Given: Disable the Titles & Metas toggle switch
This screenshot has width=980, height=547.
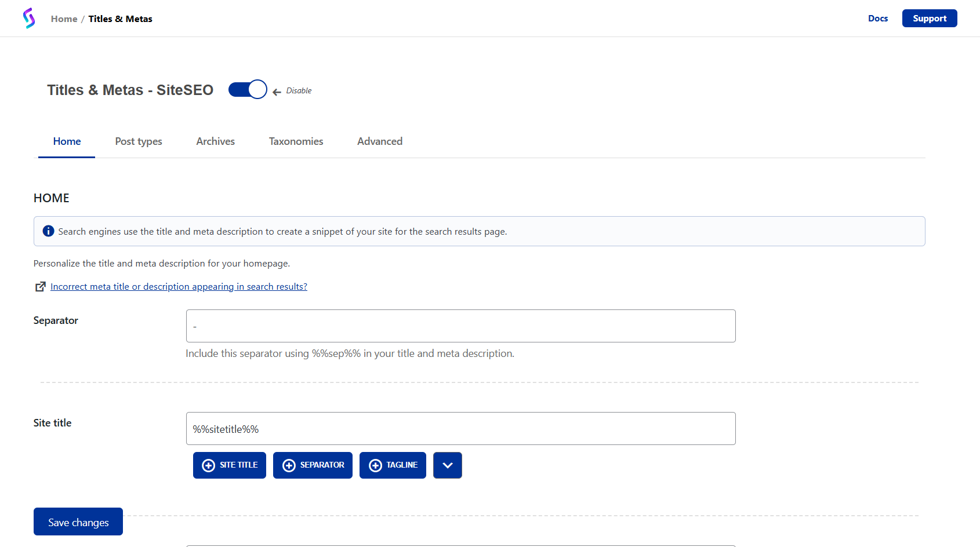Looking at the screenshot, I should [248, 90].
